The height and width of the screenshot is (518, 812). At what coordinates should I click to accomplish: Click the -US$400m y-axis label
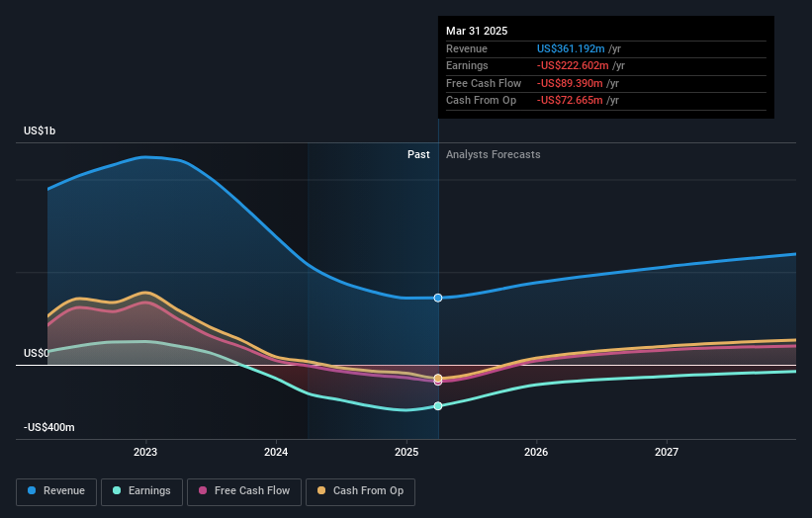[x=49, y=427]
